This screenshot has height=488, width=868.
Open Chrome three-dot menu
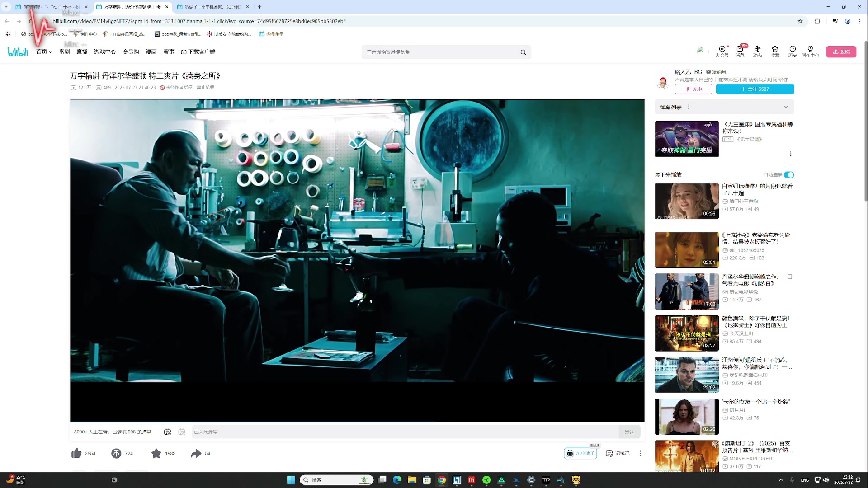click(x=860, y=21)
